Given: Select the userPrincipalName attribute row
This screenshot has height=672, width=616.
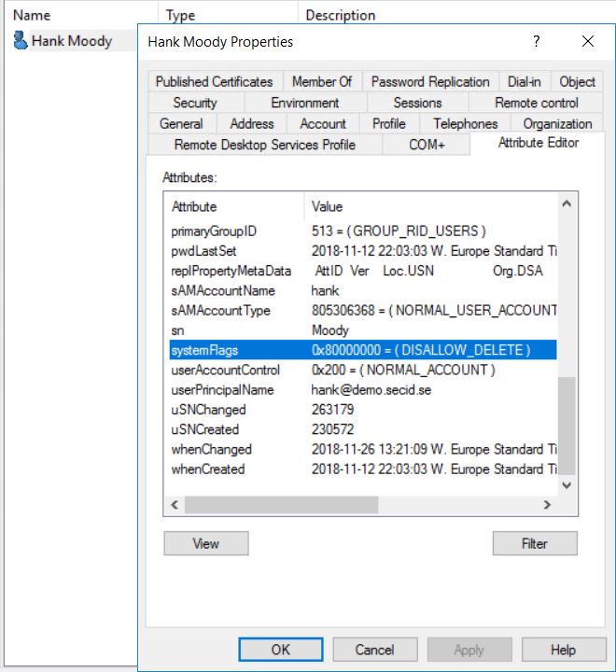Looking at the screenshot, I should pyautogui.click(x=363, y=390).
